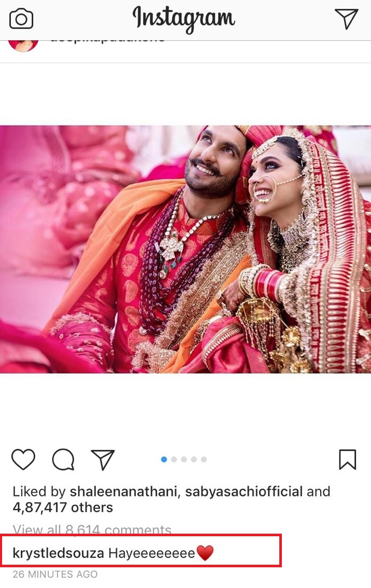Open shaleenanathani profile from likes
This screenshot has width=371, height=588.
[x=123, y=492]
